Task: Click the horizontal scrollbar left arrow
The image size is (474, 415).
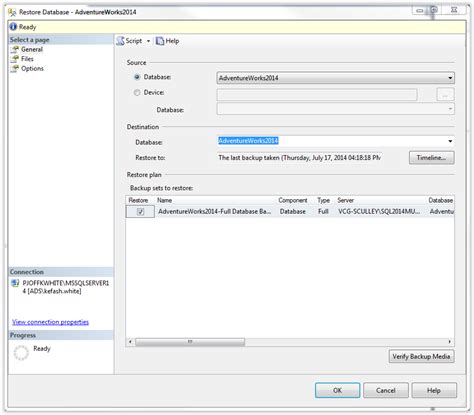Action: pyautogui.click(x=130, y=342)
